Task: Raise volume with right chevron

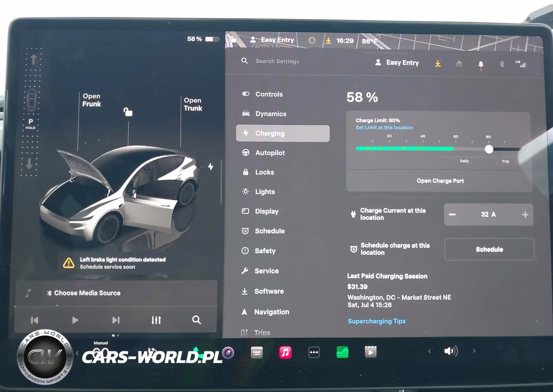Action: [474, 351]
